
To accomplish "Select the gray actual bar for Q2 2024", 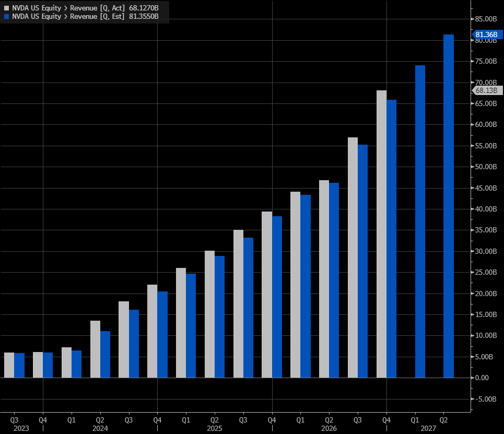I will (95, 349).
